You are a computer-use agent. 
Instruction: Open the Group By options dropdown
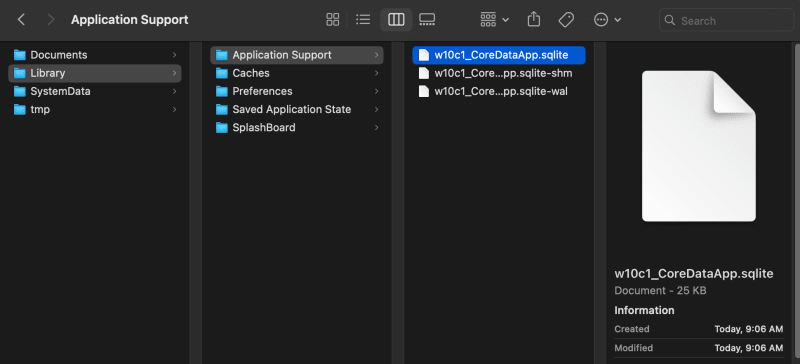[x=494, y=20]
